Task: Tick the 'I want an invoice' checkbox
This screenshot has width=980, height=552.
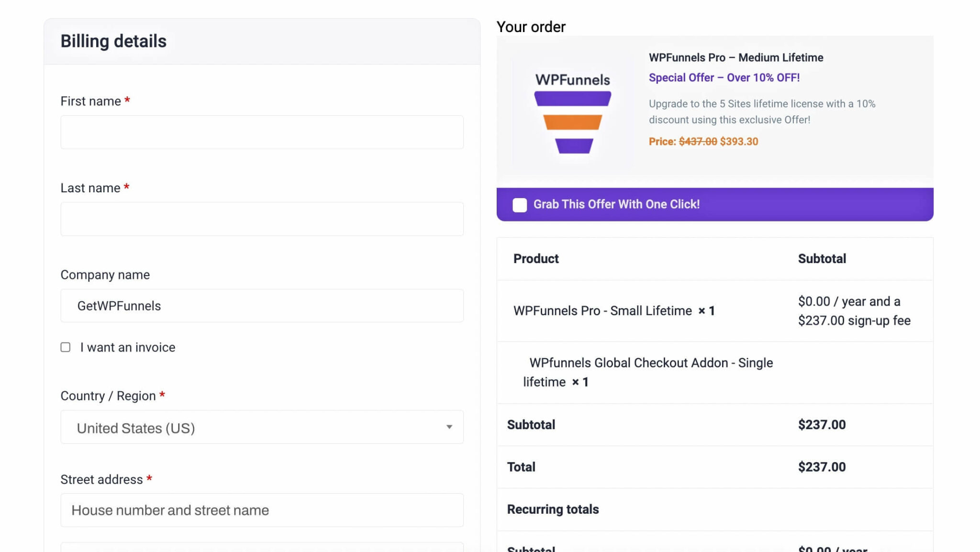Action: (66, 347)
